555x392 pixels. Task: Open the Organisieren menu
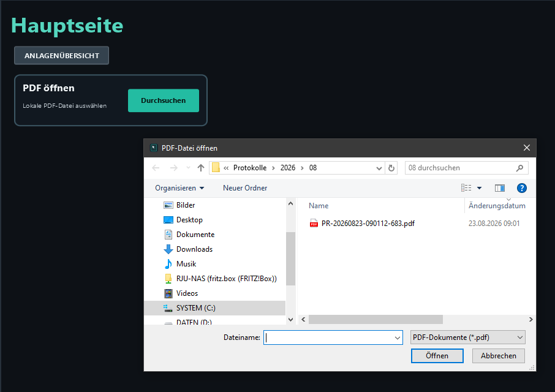pyautogui.click(x=179, y=188)
